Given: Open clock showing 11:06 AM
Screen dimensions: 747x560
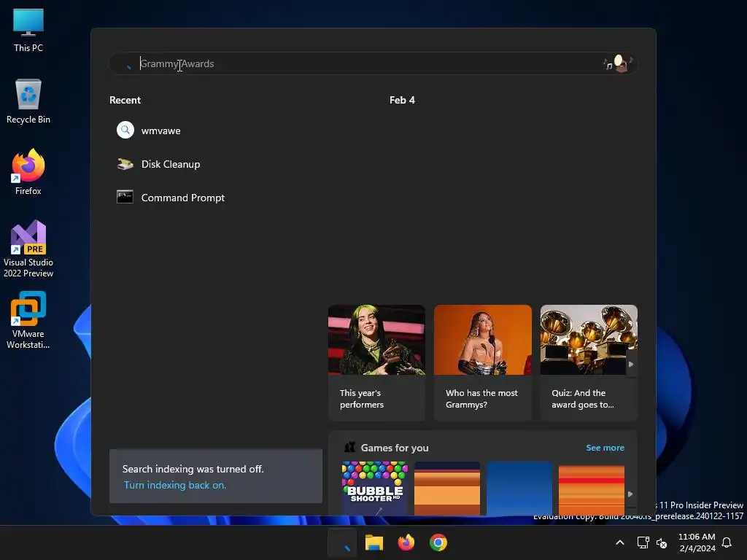Looking at the screenshot, I should point(697,542).
